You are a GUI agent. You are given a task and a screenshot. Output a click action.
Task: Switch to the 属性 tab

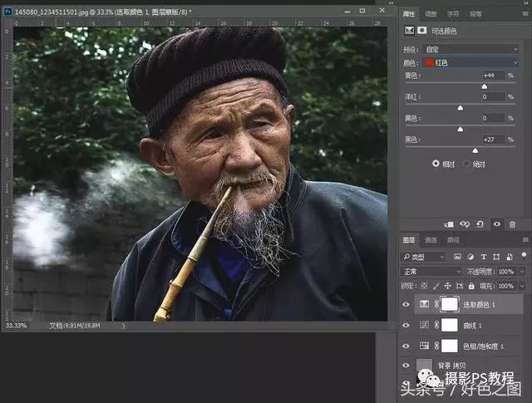(409, 14)
